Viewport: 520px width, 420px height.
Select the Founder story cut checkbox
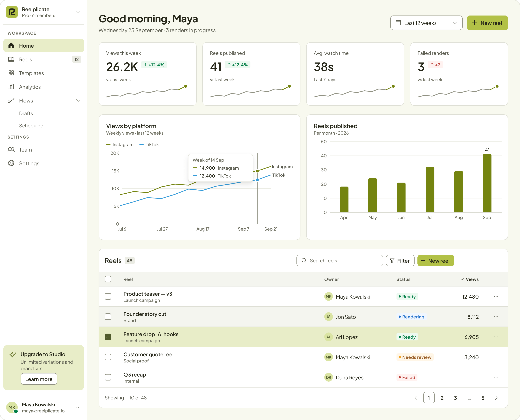point(108,317)
